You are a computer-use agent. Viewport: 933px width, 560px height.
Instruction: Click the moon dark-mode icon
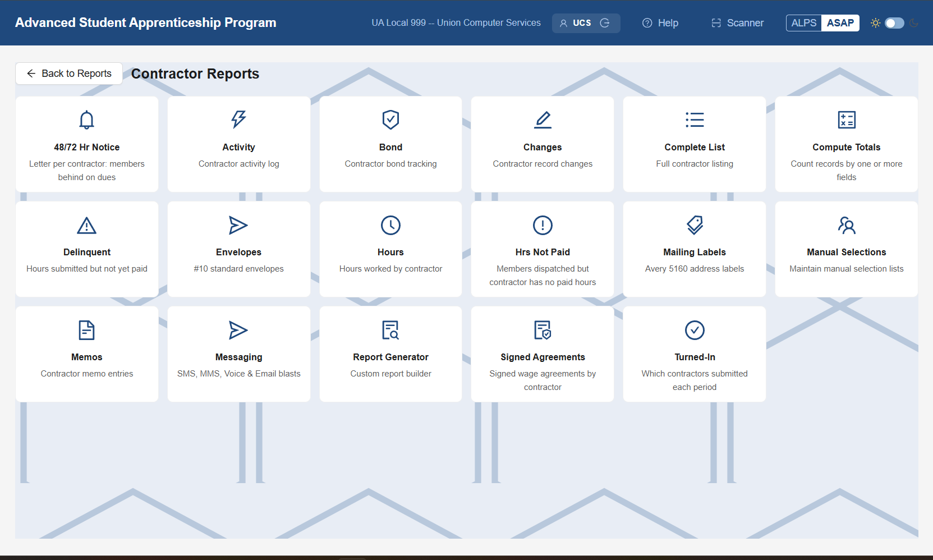click(914, 23)
